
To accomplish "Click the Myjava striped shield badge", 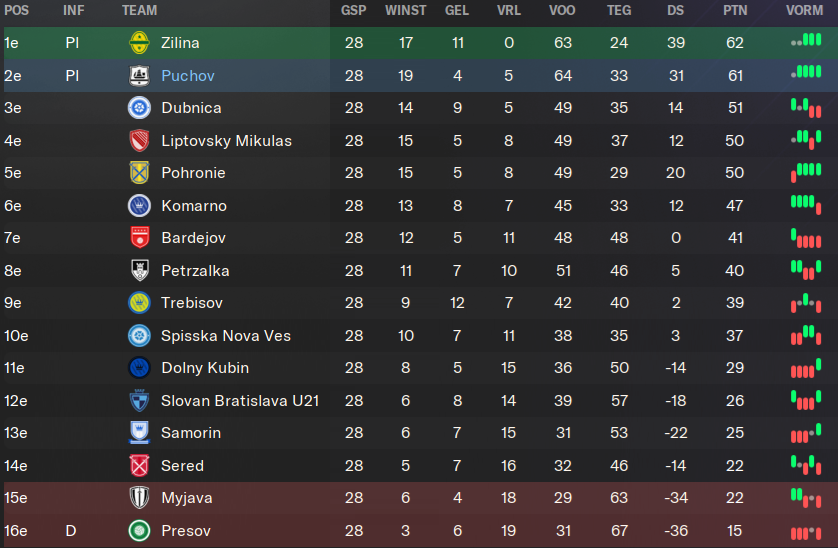I will pos(139,498).
